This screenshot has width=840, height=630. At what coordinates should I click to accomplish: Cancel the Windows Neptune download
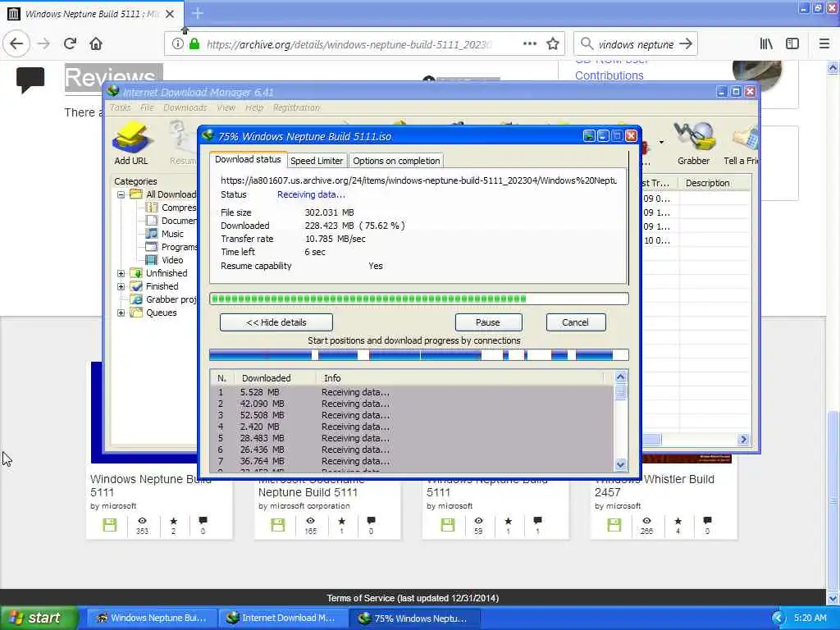click(x=575, y=322)
